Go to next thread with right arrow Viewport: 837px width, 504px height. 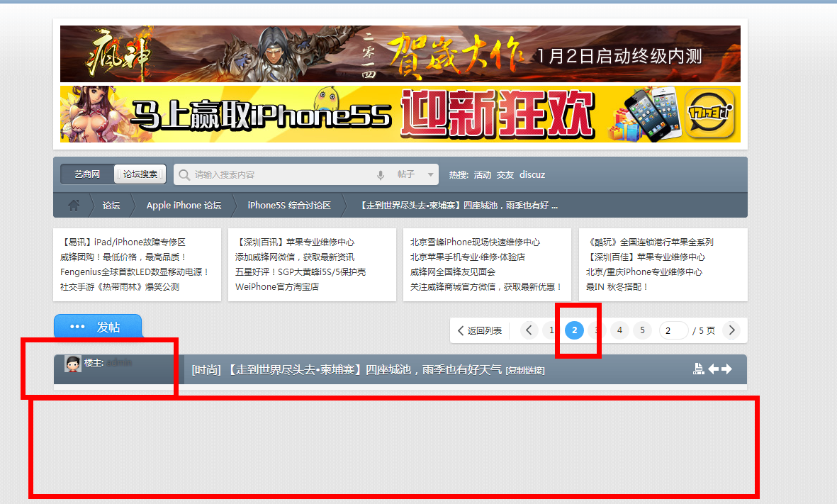coord(726,369)
